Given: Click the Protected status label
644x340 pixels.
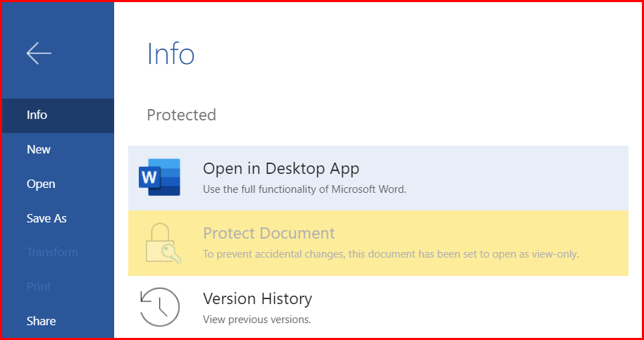Looking at the screenshot, I should tap(182, 115).
